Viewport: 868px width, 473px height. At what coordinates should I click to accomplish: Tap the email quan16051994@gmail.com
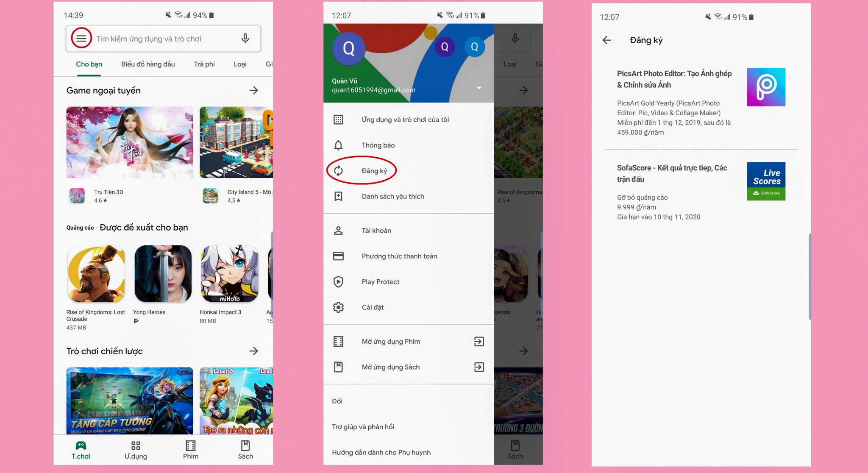click(373, 90)
